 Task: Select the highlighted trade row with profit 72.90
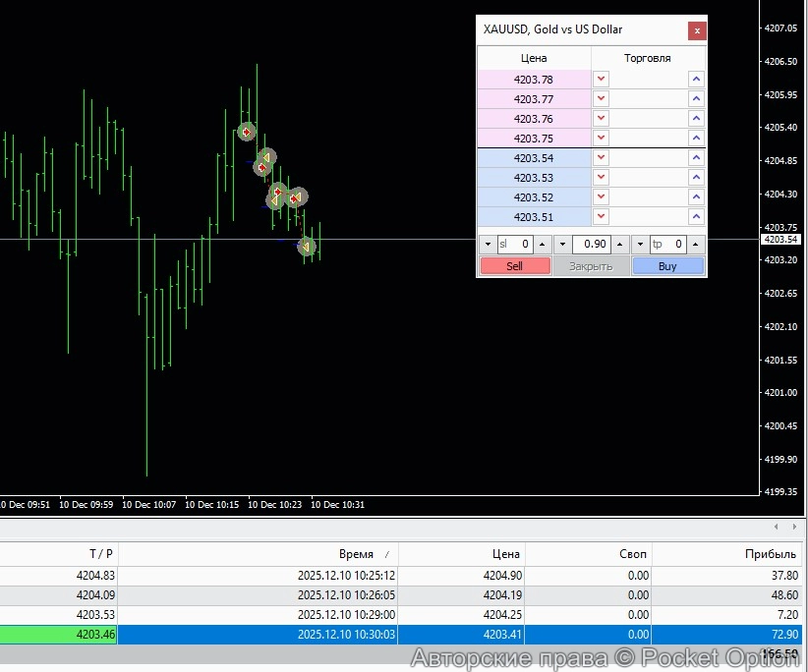pos(393,635)
